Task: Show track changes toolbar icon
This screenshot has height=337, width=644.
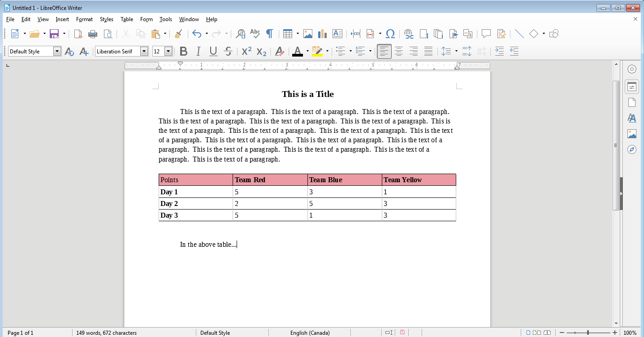Action: pos(501,34)
